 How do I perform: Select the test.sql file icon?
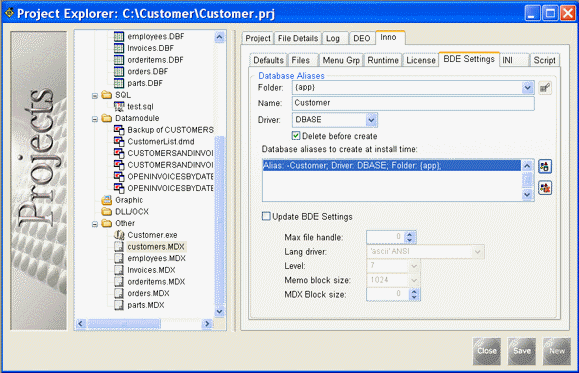pyautogui.click(x=119, y=106)
